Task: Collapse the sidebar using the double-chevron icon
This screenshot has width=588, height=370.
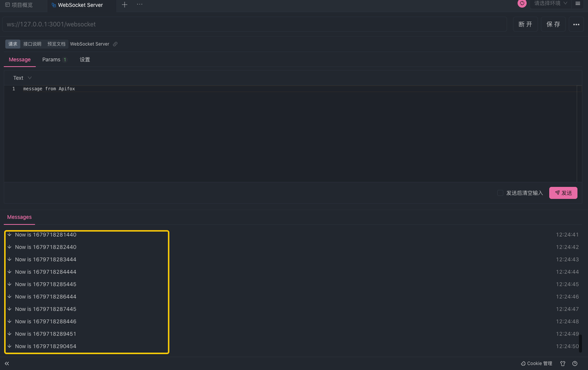Action: [6, 363]
